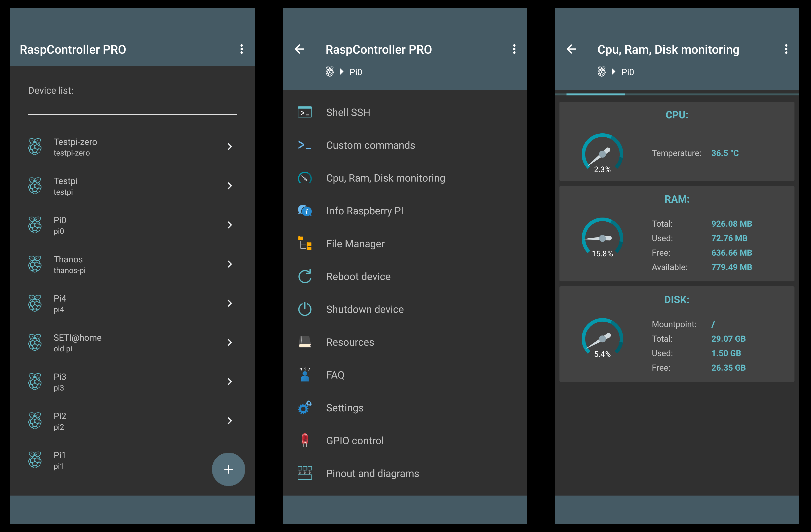Expand the Testpi-zero device chevron

[x=230, y=146]
